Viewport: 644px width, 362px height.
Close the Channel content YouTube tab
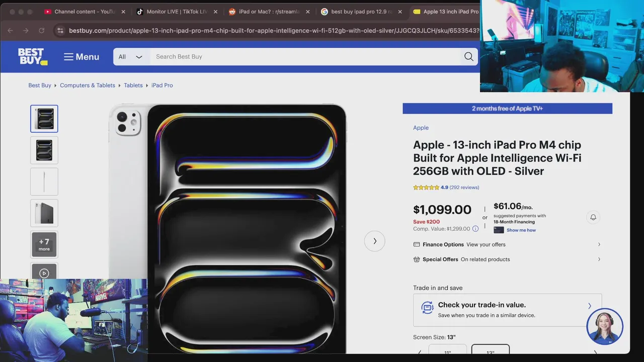click(x=123, y=12)
